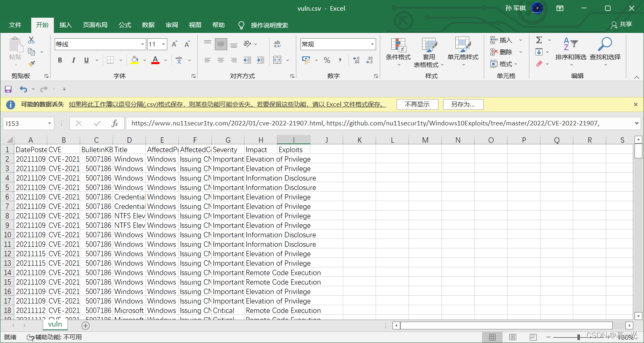Click the Save icon in quick access toolbar

8,89
